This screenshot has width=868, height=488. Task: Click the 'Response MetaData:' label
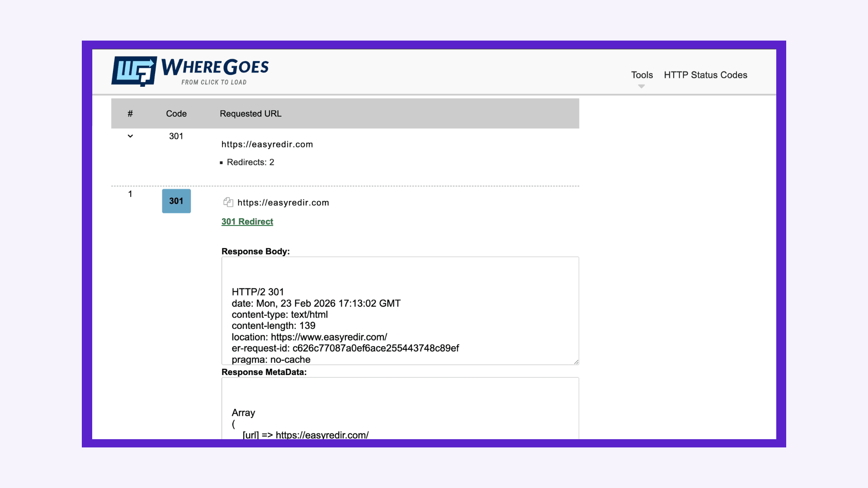tap(264, 372)
